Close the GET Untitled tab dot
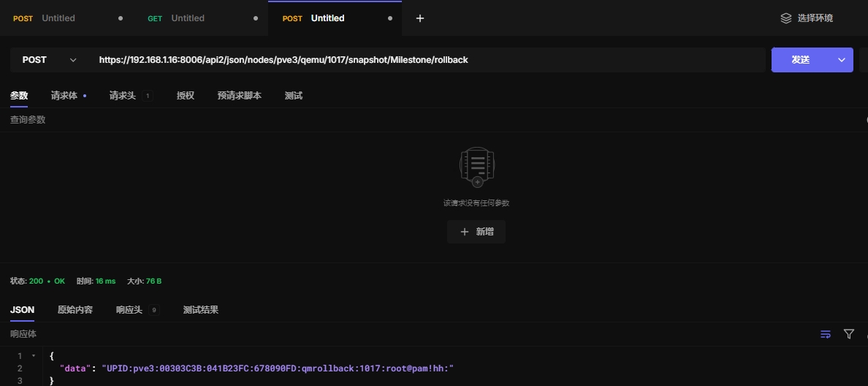Image resolution: width=868 pixels, height=386 pixels. point(255,18)
